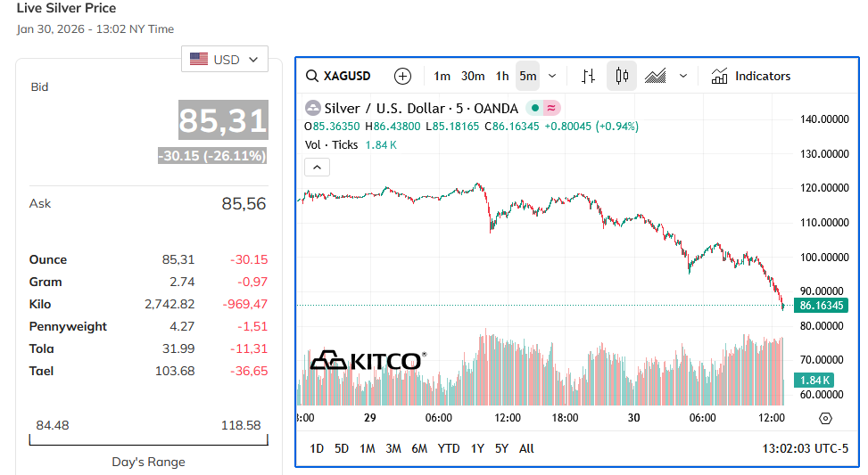Screen dimensions: 868x475
Task: Click the pink data-status icon near OANDA
Action: 552,108
